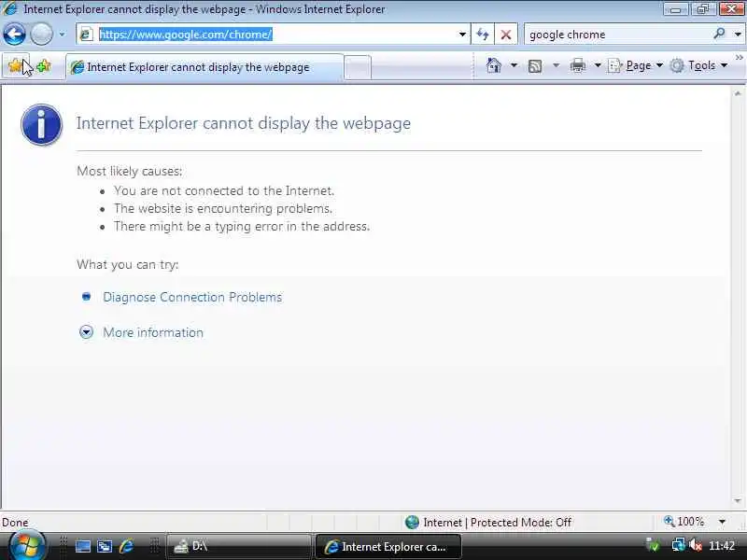The height and width of the screenshot is (560, 747).
Task: Click the blue information icon
Action: tap(41, 125)
